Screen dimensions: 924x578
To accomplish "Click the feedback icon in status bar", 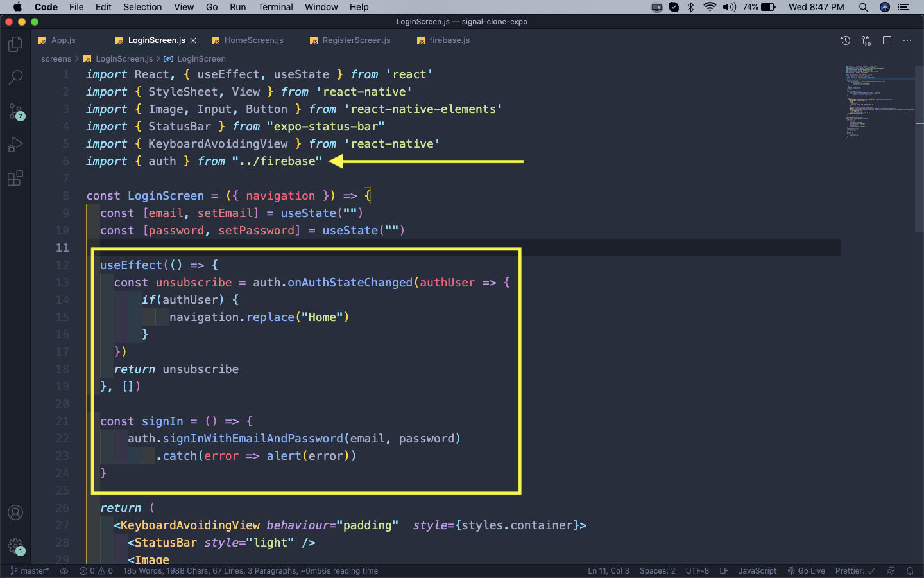I will [891, 571].
